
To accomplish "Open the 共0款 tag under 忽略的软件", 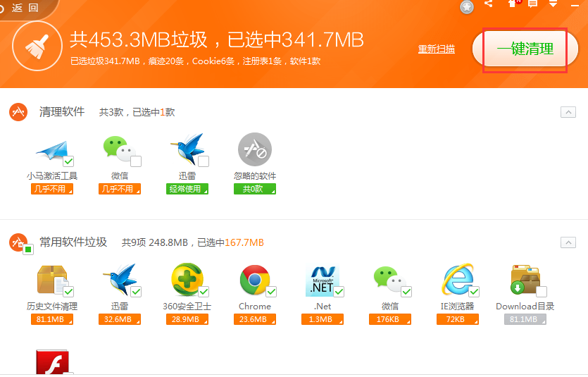I will (255, 189).
